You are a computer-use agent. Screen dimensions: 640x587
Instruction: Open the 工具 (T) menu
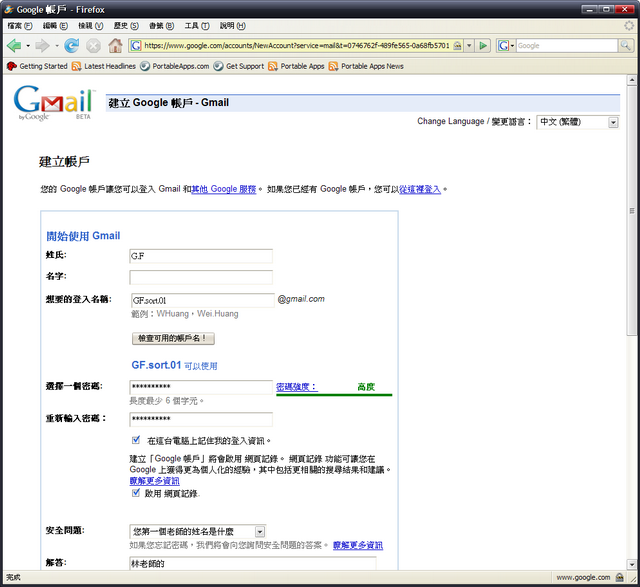pyautogui.click(x=197, y=26)
